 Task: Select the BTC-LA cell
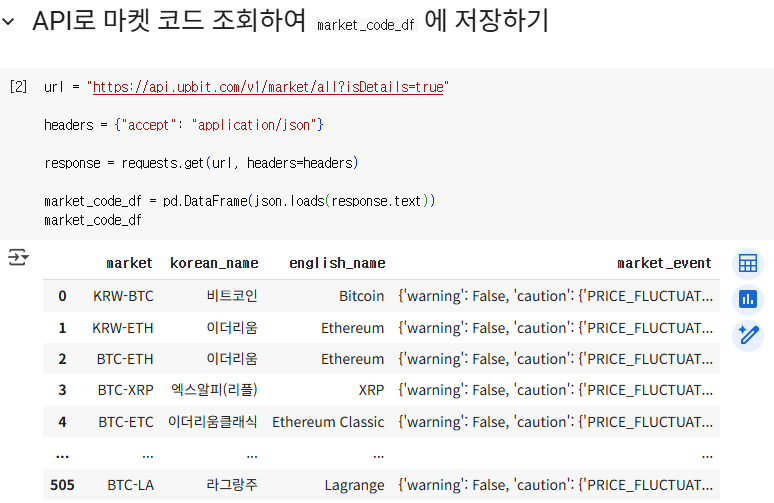[130, 485]
